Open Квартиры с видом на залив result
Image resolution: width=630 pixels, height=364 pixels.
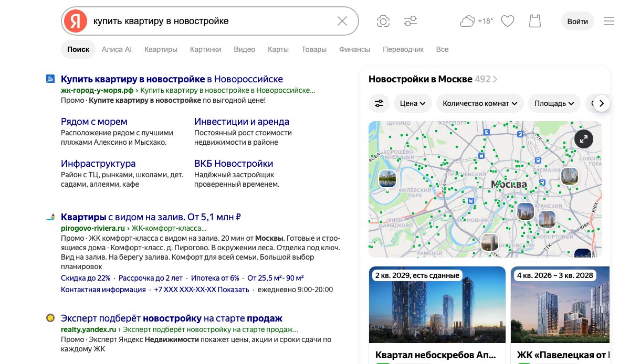click(151, 217)
